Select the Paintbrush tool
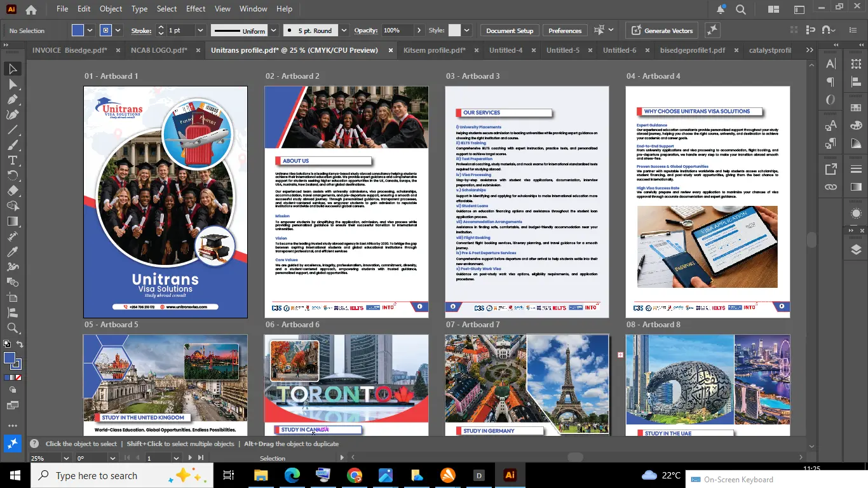The height and width of the screenshot is (488, 868). click(13, 145)
